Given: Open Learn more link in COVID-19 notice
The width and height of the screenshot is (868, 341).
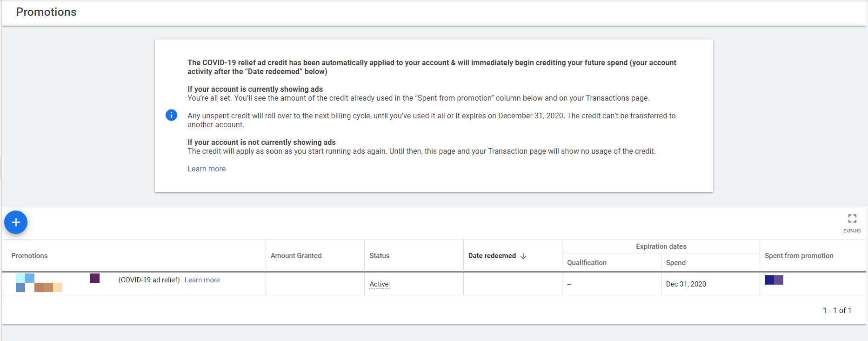Looking at the screenshot, I should (x=207, y=169).
